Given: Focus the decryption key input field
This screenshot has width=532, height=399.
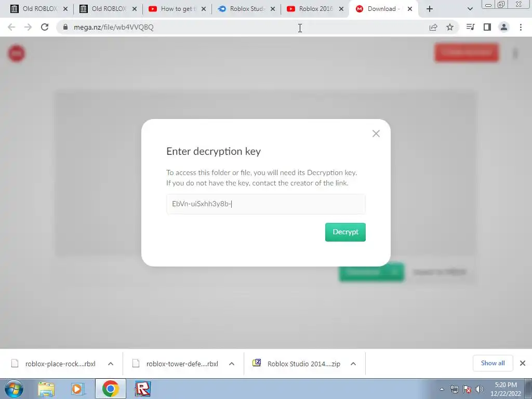Looking at the screenshot, I should [265, 204].
